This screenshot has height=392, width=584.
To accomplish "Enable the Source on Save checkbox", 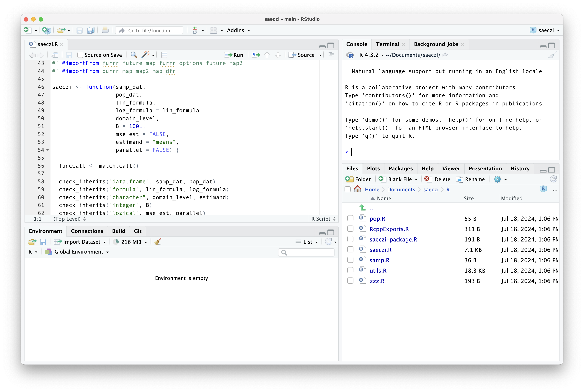I will pyautogui.click(x=80, y=55).
